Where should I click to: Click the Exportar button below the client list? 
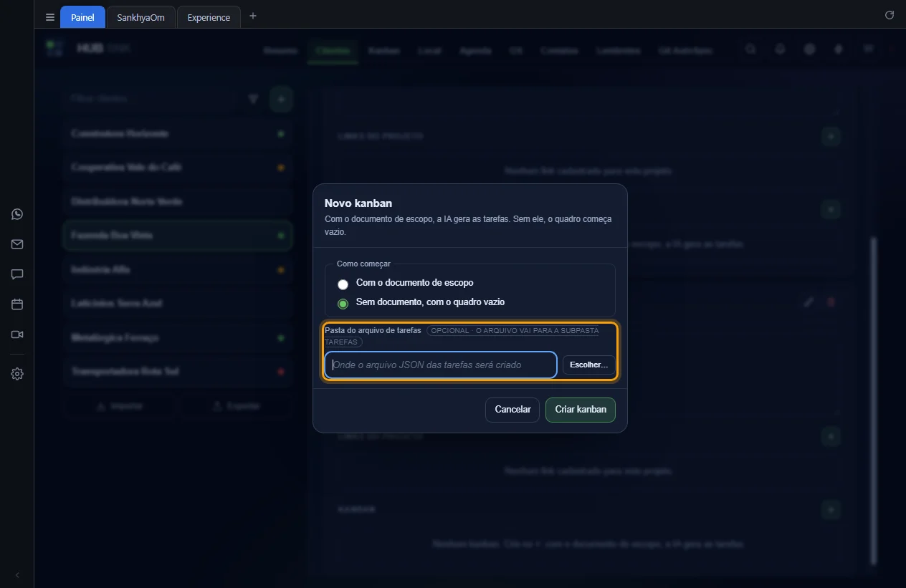[x=236, y=406]
